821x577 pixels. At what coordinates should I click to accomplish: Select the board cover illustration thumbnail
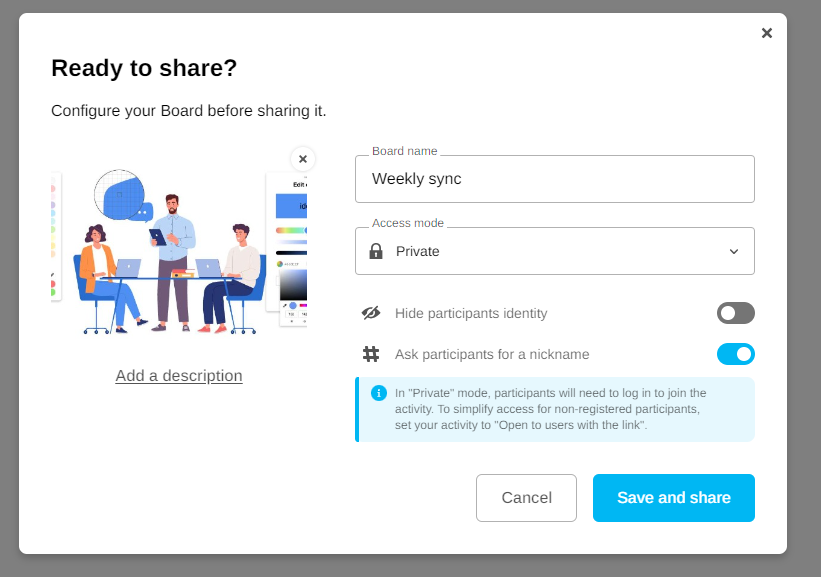179,250
